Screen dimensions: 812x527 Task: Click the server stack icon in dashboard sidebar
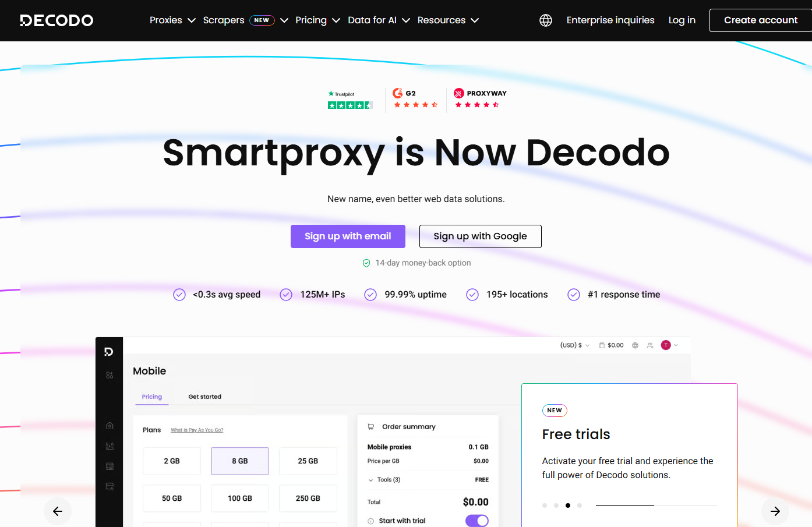(x=110, y=466)
